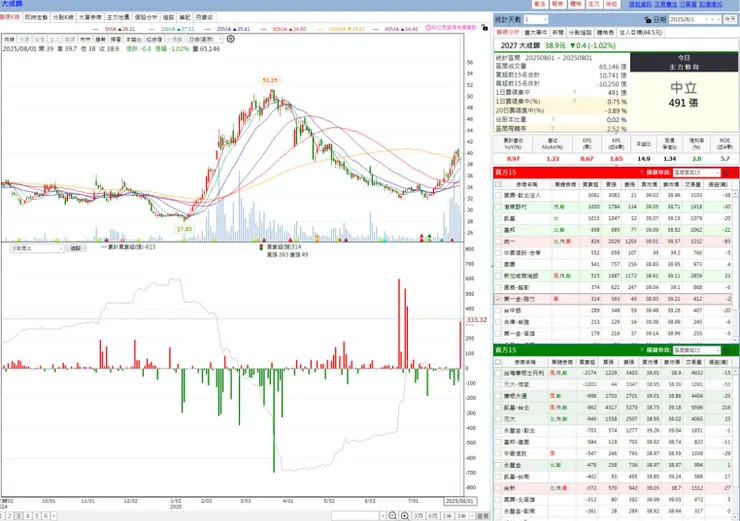This screenshot has width=740, height=521.
Task: Switch to 分點K線 tab
Action: tap(63, 17)
